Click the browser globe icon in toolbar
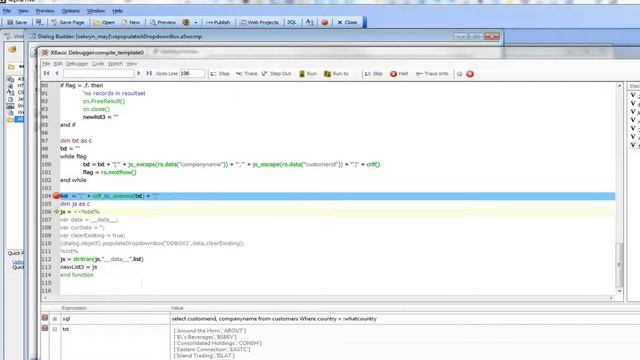This screenshot has width=640, height=360. pyautogui.click(x=186, y=22)
